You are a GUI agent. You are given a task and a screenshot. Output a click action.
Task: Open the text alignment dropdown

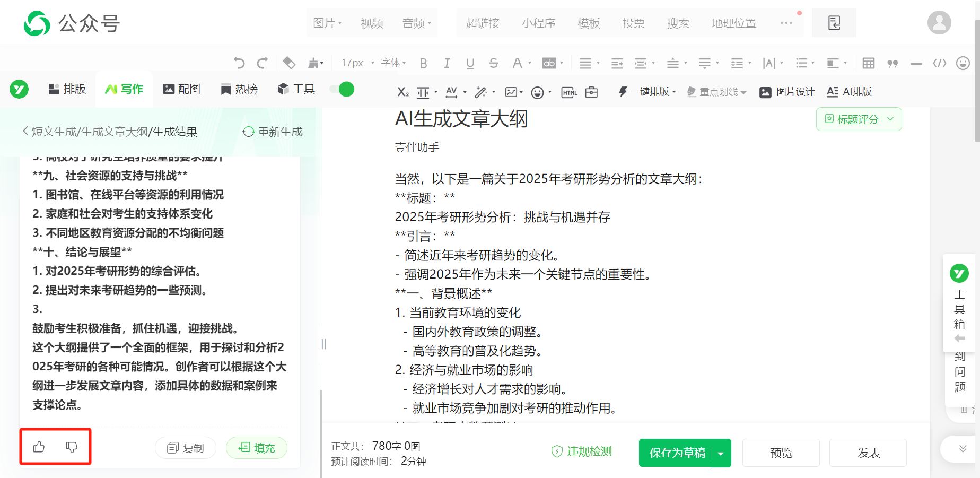coord(589,63)
